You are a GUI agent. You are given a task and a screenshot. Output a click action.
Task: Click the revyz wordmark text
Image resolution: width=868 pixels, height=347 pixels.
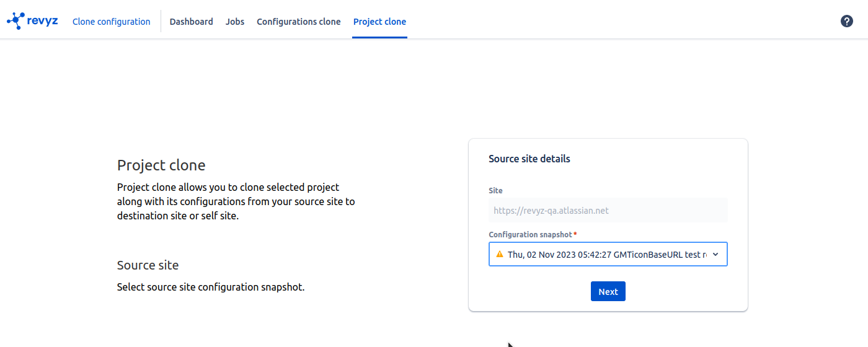(43, 20)
